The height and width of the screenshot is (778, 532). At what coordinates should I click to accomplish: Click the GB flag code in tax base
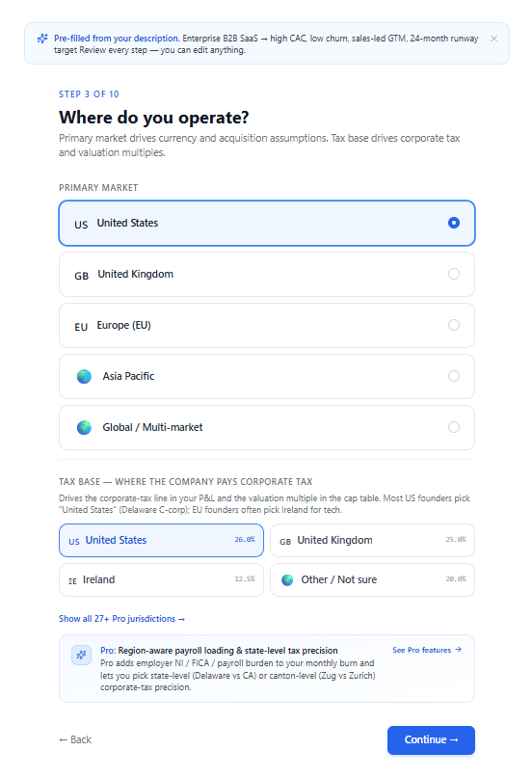tap(285, 542)
